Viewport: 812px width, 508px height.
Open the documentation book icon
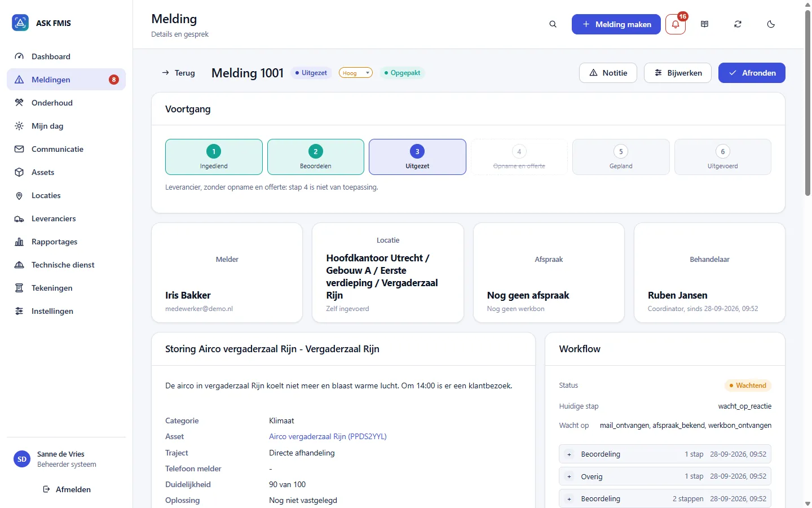[704, 24]
